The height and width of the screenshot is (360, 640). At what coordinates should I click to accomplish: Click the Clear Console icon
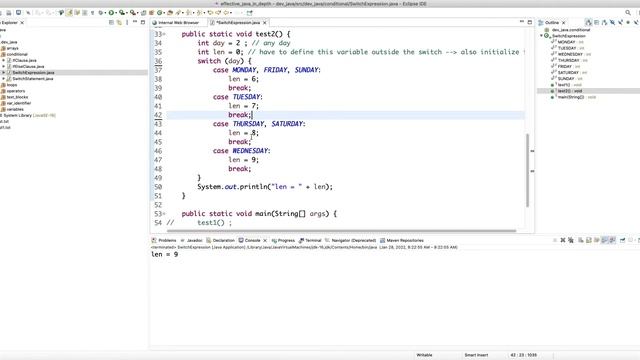pos(580,240)
